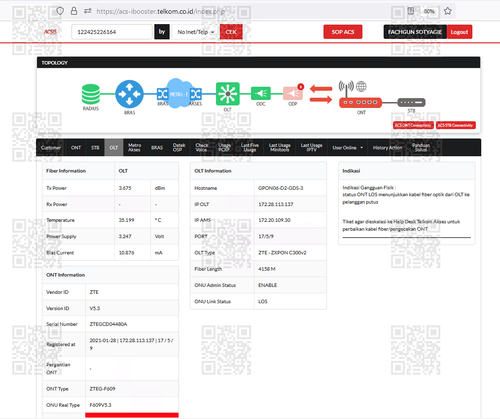Click the Power Supply value 3.247
Image resolution: width=500 pixels, height=419 pixels.
pos(125,236)
